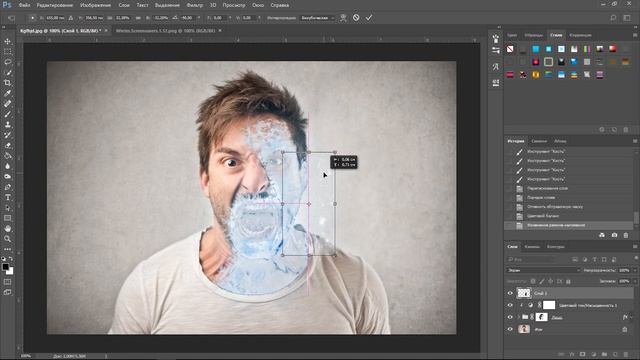Hide the Фон background layer

[x=510, y=329]
